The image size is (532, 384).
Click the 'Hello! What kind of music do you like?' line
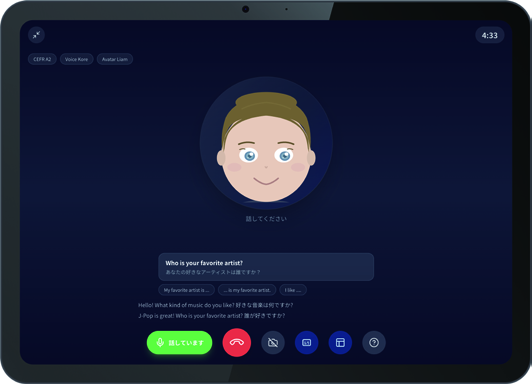tap(215, 305)
